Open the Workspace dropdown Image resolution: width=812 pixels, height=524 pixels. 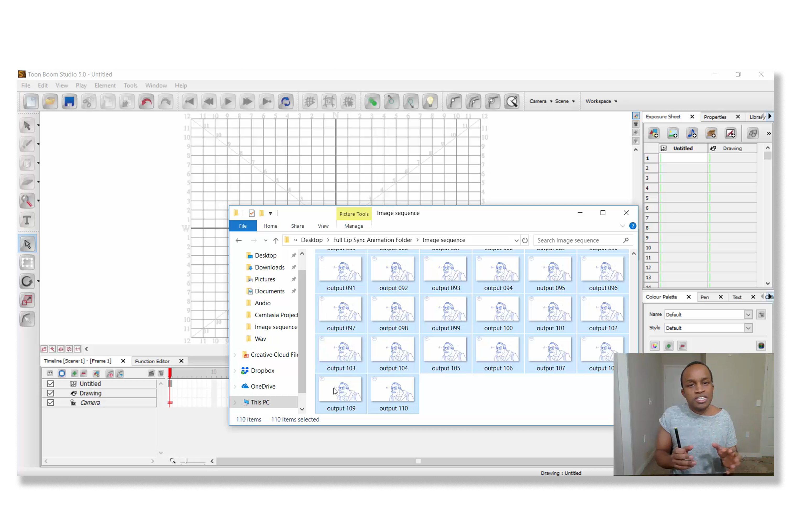coord(601,101)
